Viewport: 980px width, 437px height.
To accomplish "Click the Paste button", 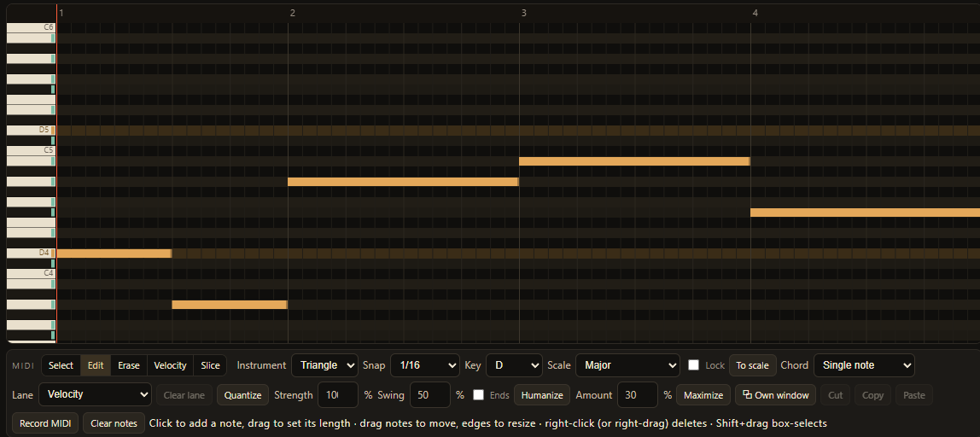I will (x=913, y=395).
